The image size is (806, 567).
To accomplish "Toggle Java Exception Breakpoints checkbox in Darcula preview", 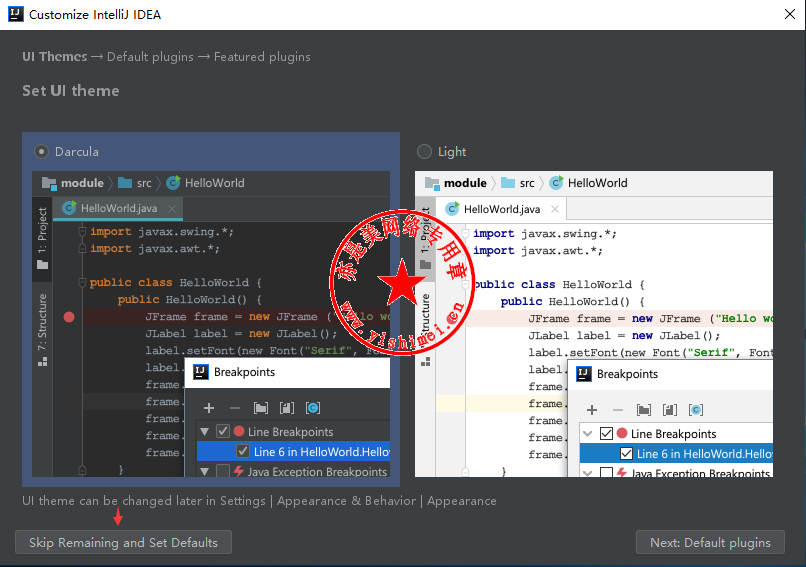I will pyautogui.click(x=223, y=471).
